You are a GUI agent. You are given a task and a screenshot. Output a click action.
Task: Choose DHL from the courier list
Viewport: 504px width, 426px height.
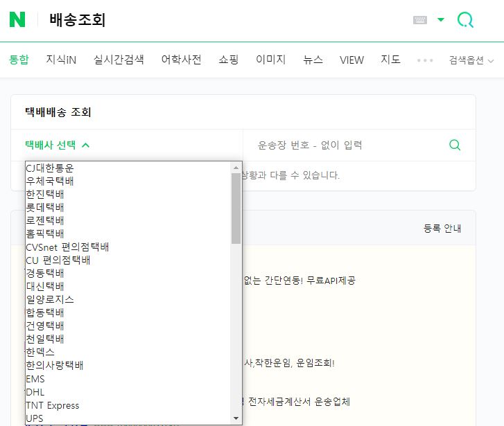pos(128,392)
